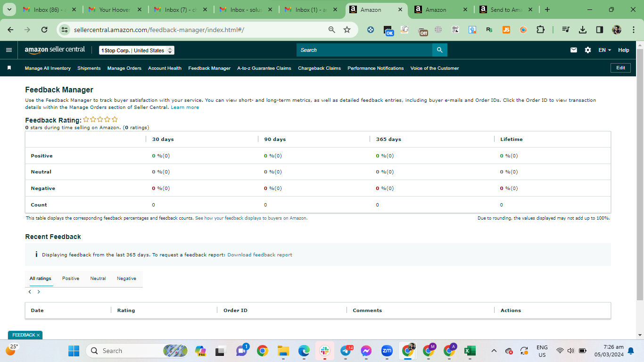Switch to the Negative feedback tab
Image resolution: width=644 pixels, height=362 pixels.
(x=126, y=279)
